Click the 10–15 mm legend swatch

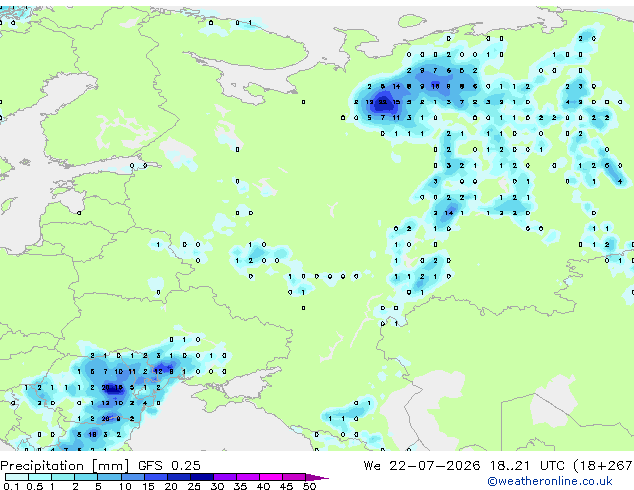(x=132, y=477)
